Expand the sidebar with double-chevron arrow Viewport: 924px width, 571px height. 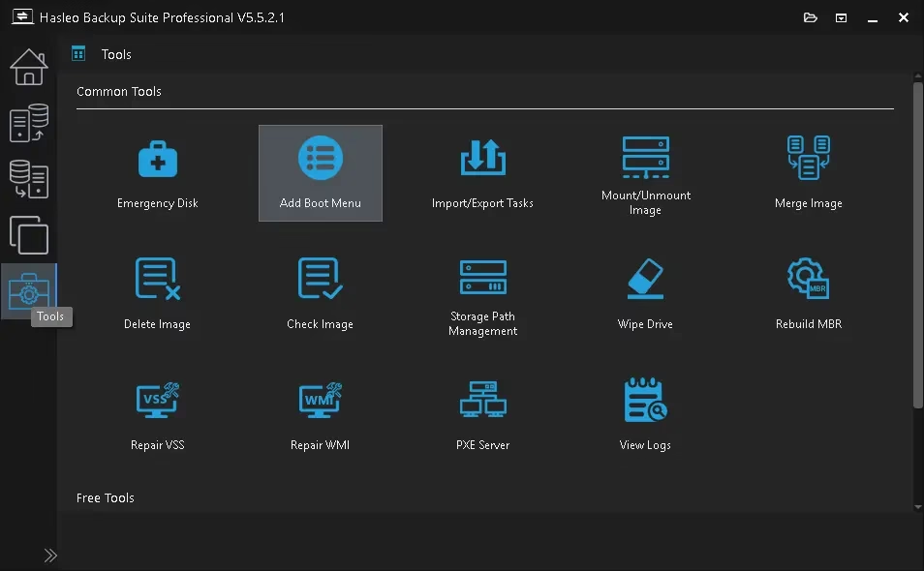click(50, 556)
